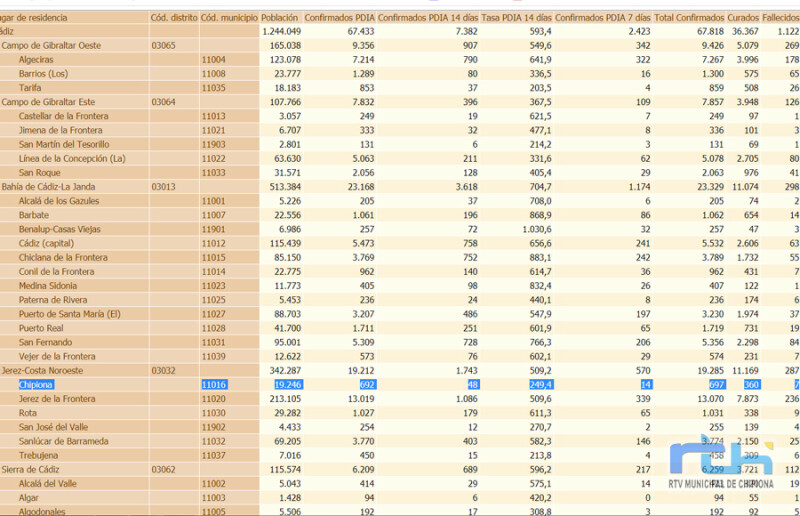Select the Trebujena row
The image size is (800, 516).
pos(400,455)
